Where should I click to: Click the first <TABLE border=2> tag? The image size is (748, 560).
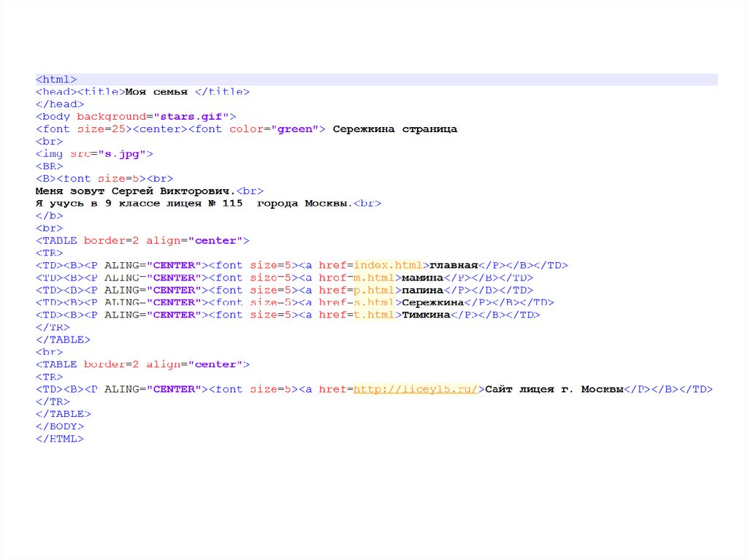142,240
